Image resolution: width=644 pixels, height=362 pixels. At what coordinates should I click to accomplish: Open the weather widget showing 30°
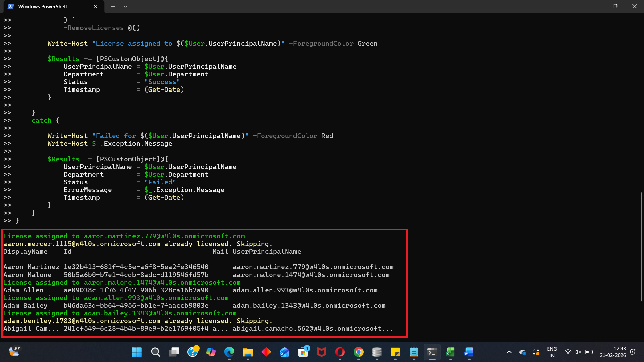[x=14, y=351]
